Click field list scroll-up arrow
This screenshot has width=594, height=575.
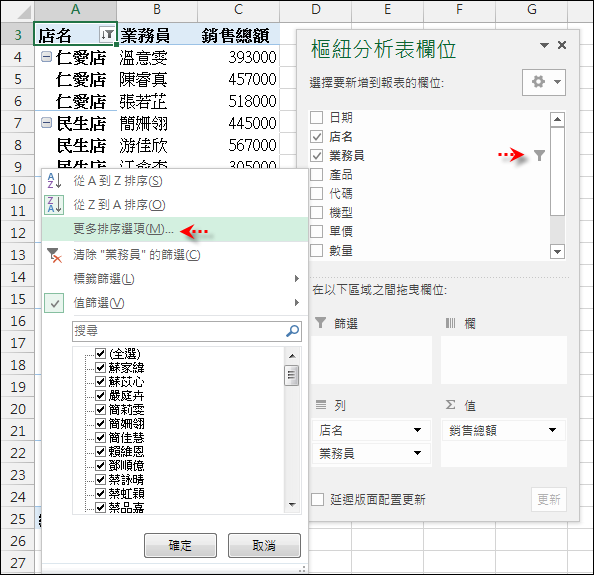pyautogui.click(x=557, y=120)
